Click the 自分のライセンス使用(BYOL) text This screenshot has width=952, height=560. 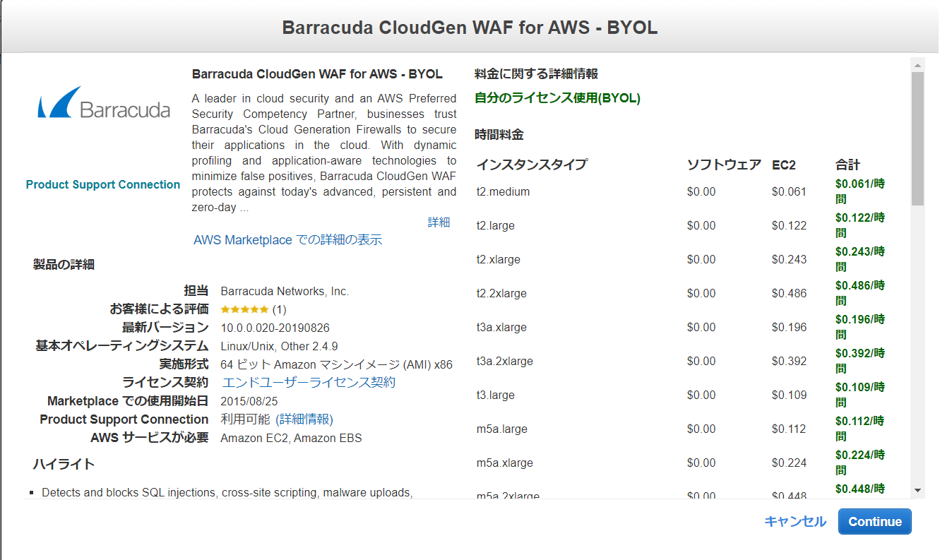(557, 99)
